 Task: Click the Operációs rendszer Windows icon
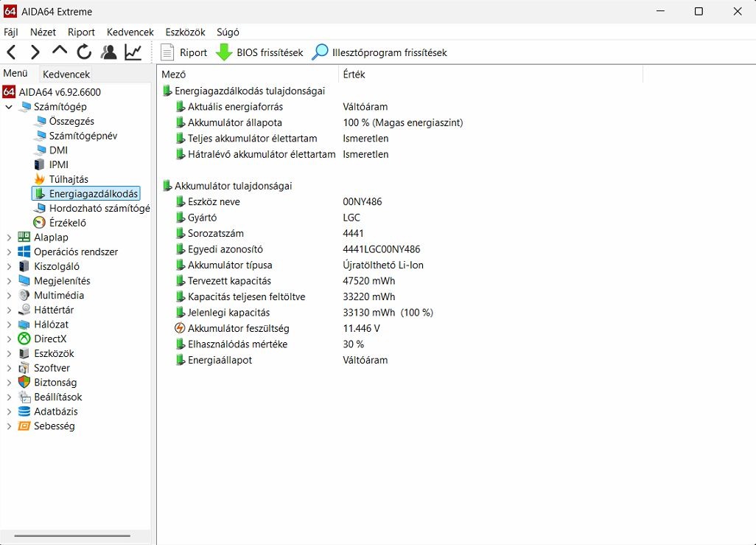coord(24,251)
